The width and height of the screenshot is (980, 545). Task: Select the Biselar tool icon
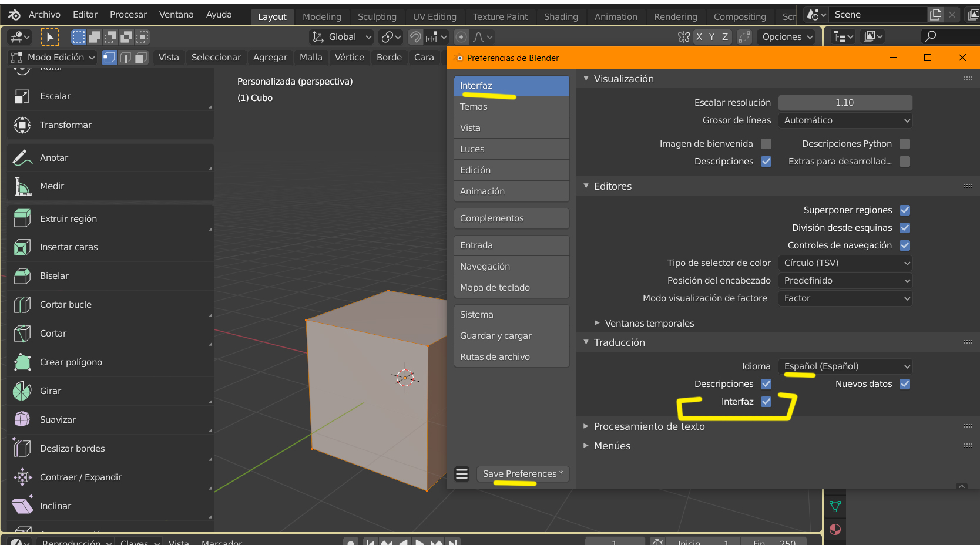22,276
